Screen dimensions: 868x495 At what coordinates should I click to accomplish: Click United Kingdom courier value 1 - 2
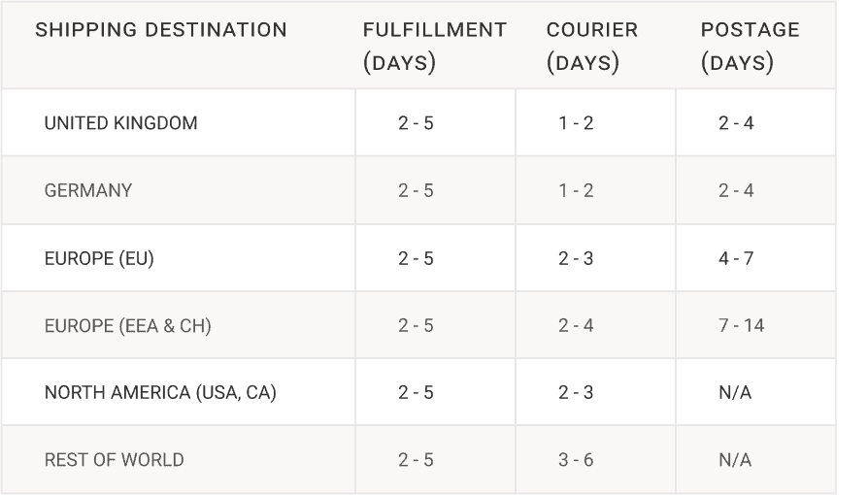click(576, 123)
